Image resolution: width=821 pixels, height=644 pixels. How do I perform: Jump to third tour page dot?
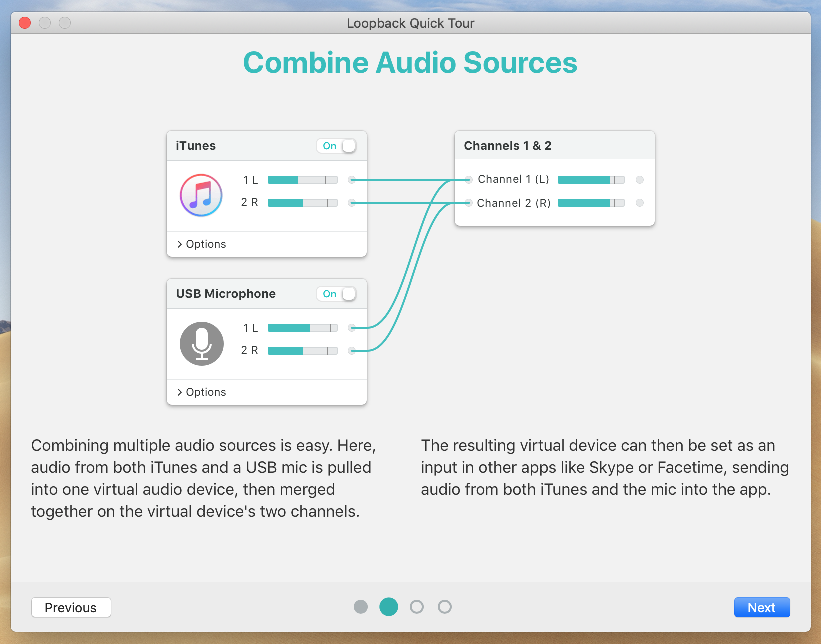point(417,607)
